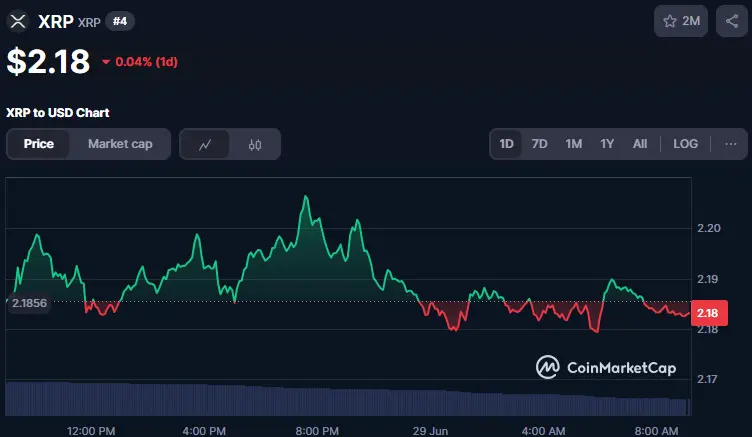Click the chart's highest green price peak

(306, 197)
